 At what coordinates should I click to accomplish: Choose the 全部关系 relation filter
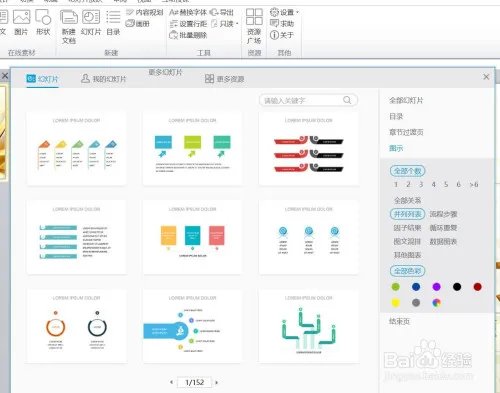(x=407, y=200)
